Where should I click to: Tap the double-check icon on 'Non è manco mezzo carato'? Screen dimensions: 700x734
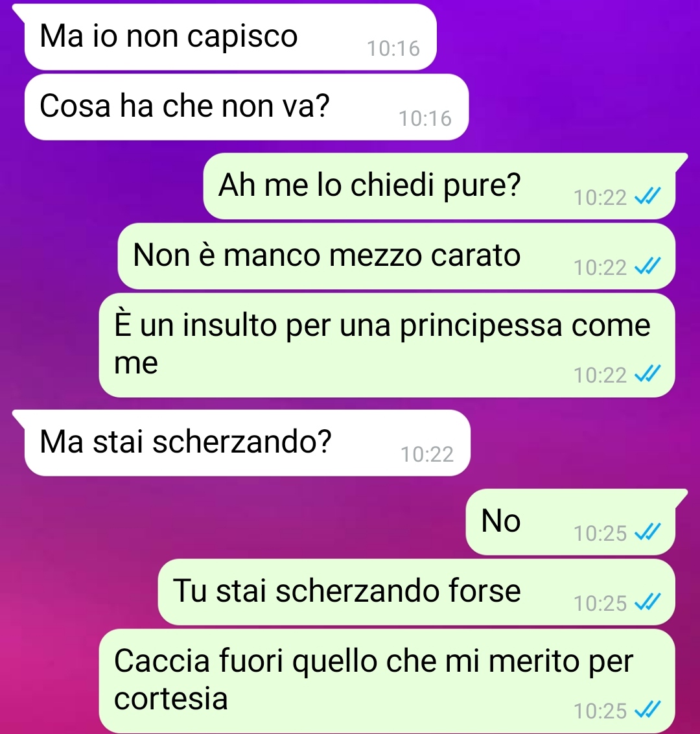(x=647, y=267)
